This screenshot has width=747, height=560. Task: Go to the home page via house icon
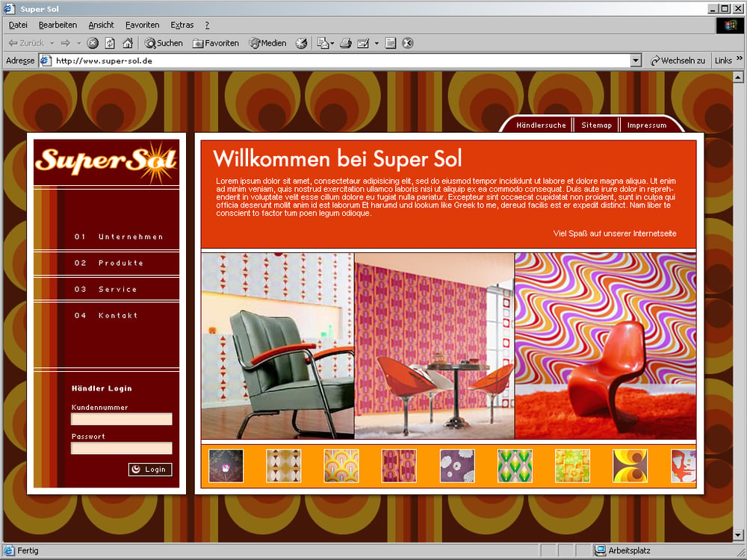click(128, 43)
